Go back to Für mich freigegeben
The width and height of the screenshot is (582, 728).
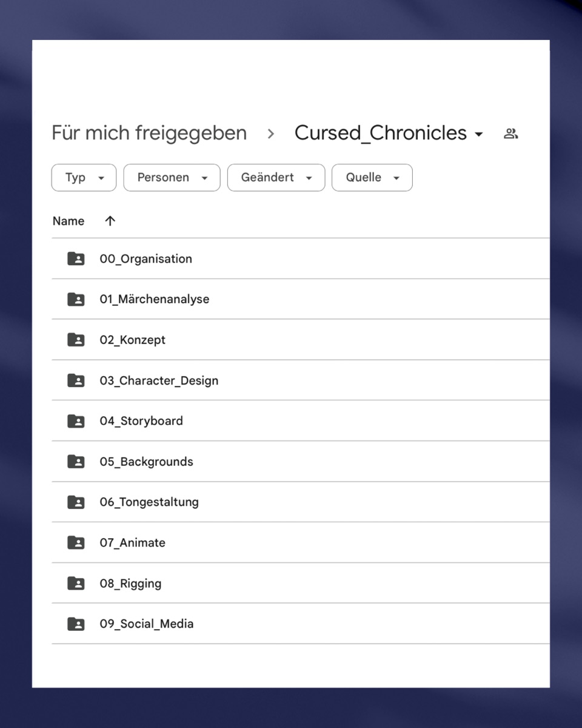[149, 133]
